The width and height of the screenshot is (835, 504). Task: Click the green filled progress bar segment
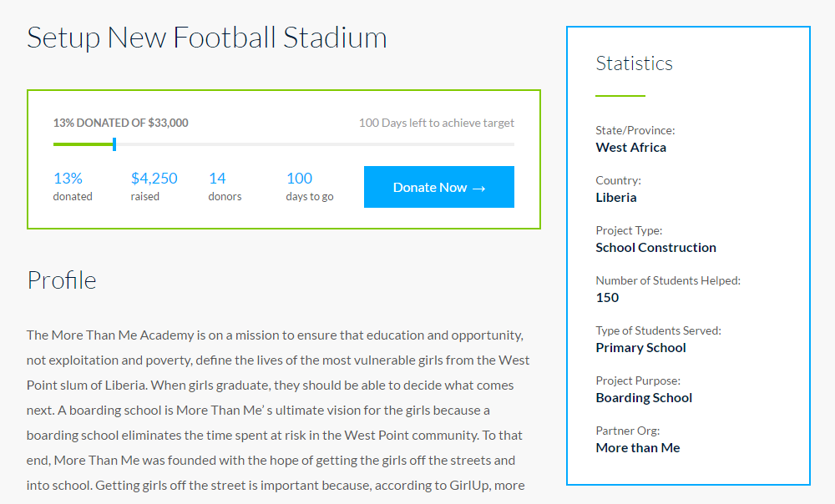tap(82, 144)
